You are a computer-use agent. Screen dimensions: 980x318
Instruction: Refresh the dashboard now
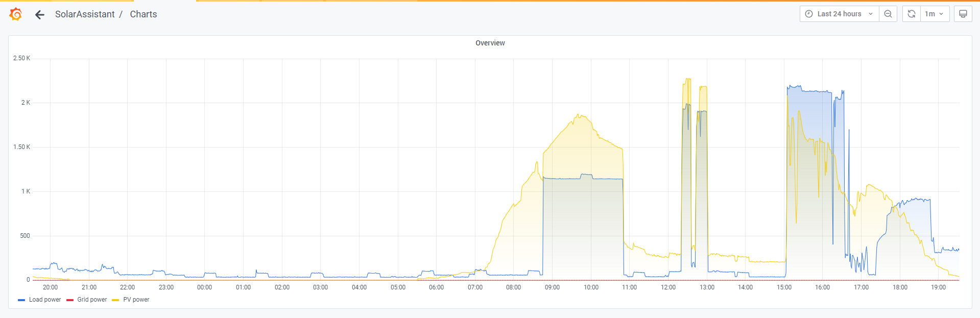coord(912,14)
